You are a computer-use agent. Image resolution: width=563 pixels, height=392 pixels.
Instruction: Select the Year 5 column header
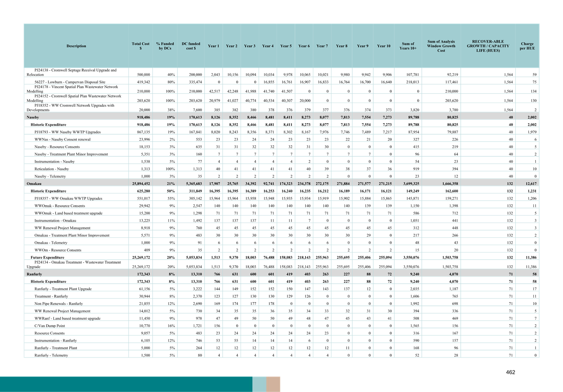[x=286, y=46]
